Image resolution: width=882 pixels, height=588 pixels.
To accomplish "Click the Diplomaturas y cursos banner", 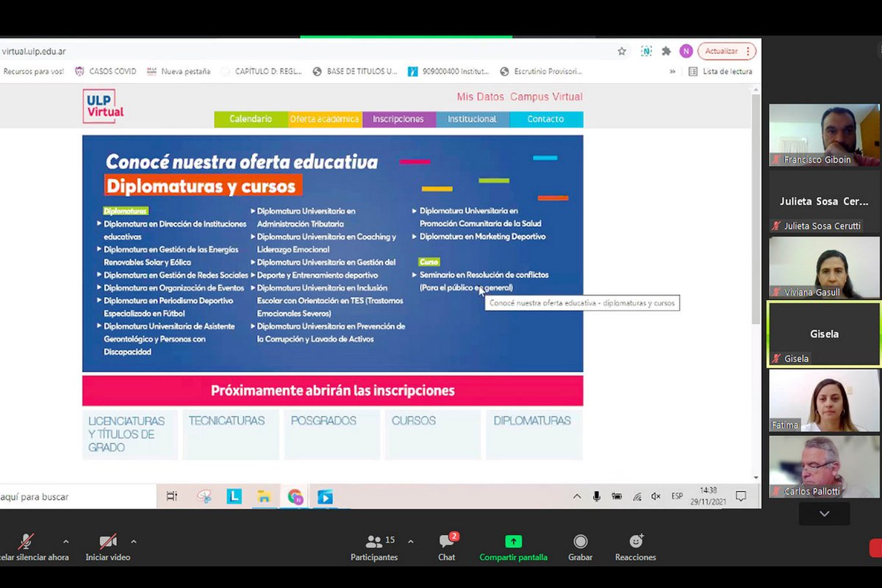I will pos(332,254).
